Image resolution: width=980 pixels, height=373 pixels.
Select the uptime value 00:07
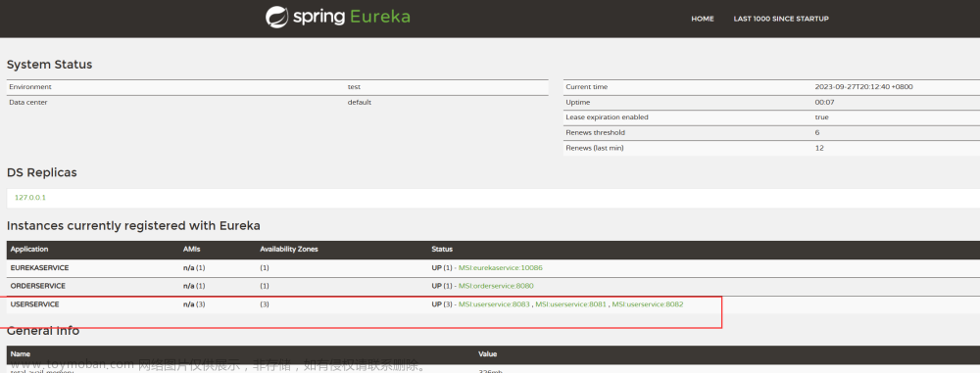[x=824, y=102]
